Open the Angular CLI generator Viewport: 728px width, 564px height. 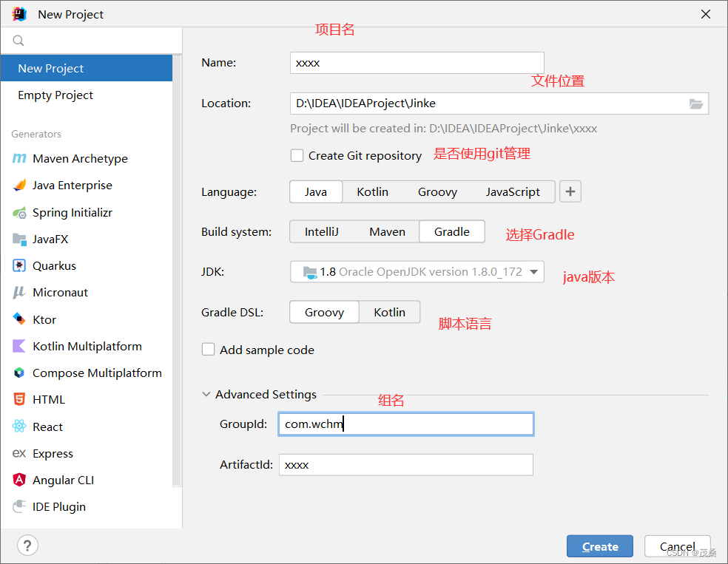tap(87, 480)
